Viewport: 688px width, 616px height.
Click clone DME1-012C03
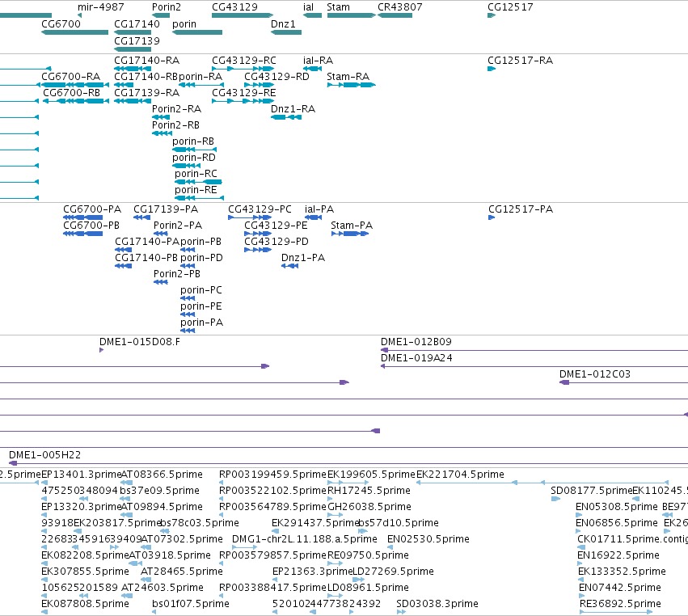click(623, 382)
